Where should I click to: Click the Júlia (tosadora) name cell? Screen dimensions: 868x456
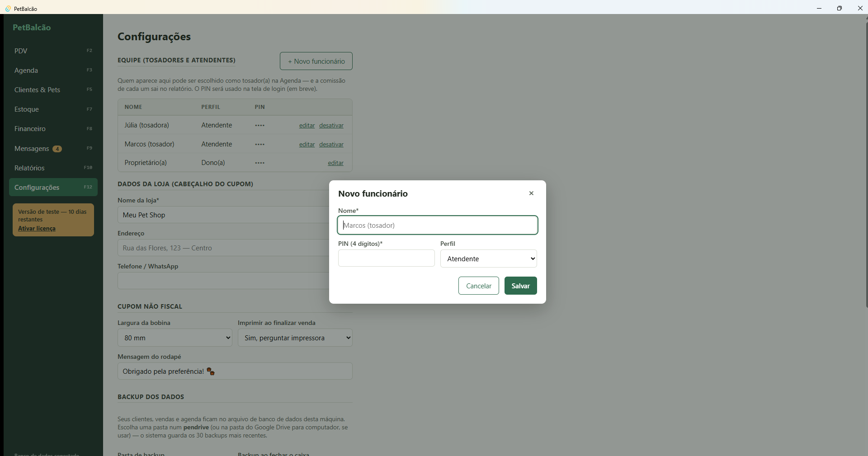click(x=147, y=125)
